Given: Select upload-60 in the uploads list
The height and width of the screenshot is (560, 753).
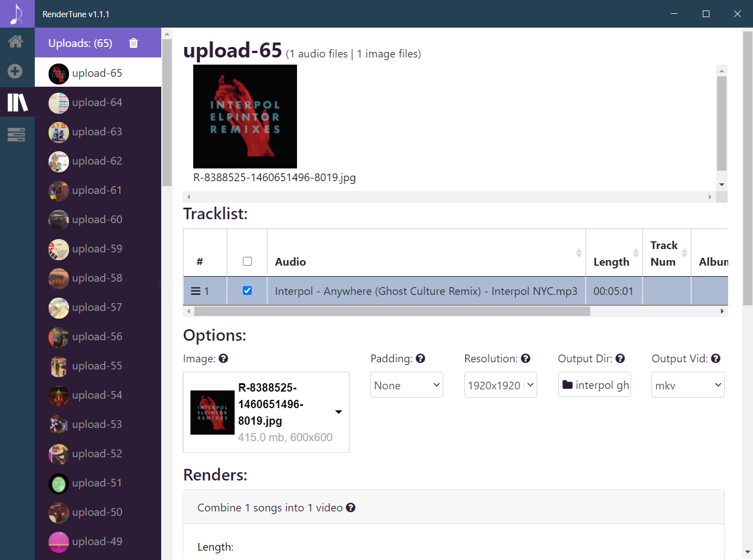Looking at the screenshot, I should (x=98, y=219).
